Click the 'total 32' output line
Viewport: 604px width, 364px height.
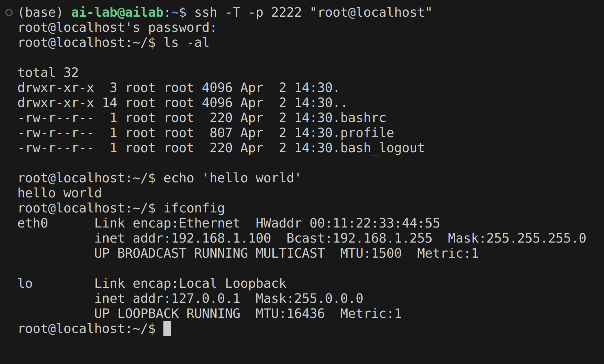(48, 73)
